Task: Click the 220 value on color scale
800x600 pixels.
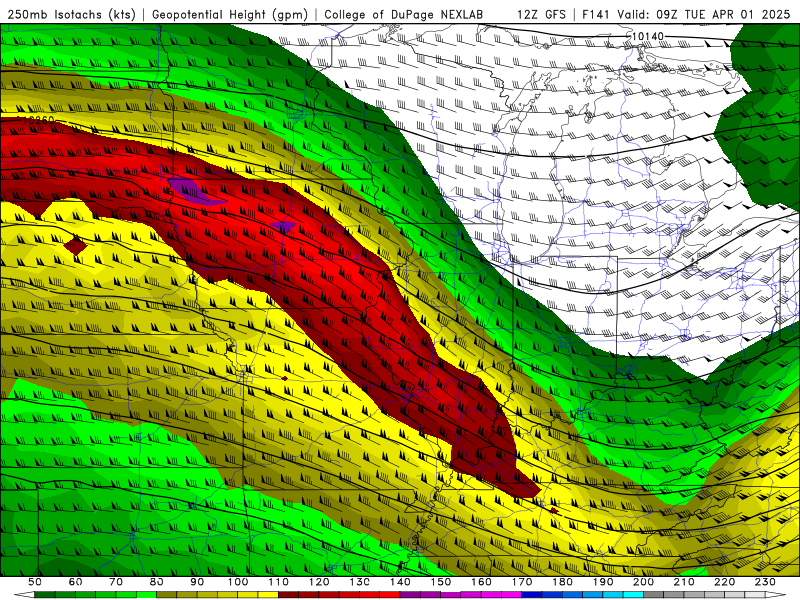Action: click(724, 582)
